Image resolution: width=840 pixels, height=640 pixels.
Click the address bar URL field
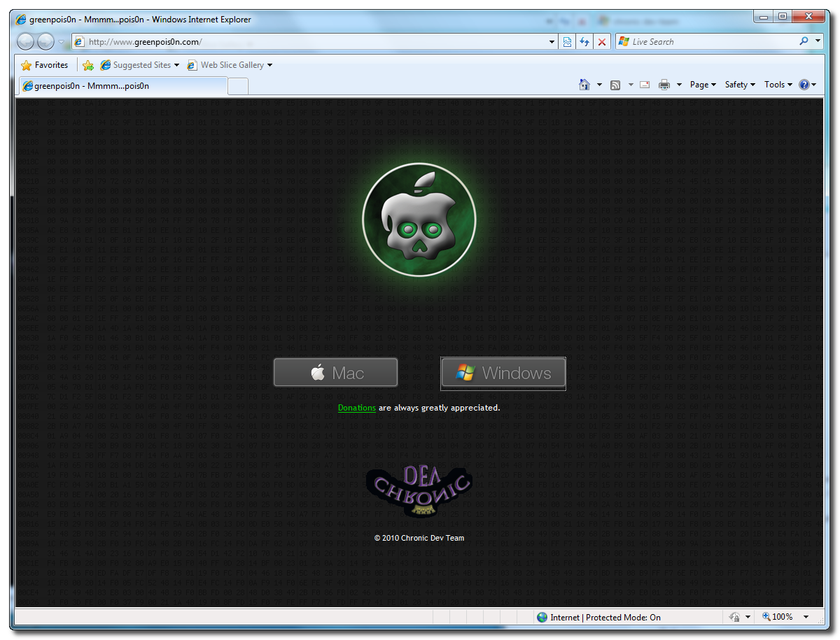tap(315, 42)
